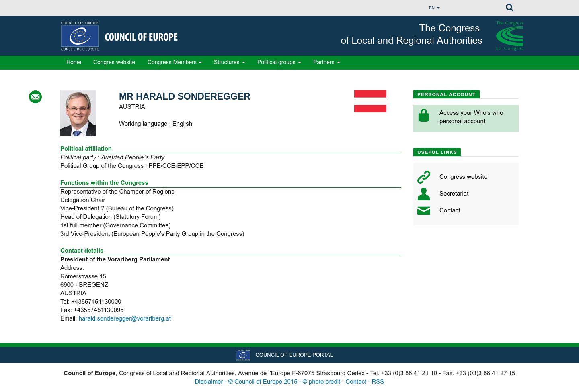This screenshot has height=392, width=579.
Task: Click the Austrian flag image
Action: 370,101
